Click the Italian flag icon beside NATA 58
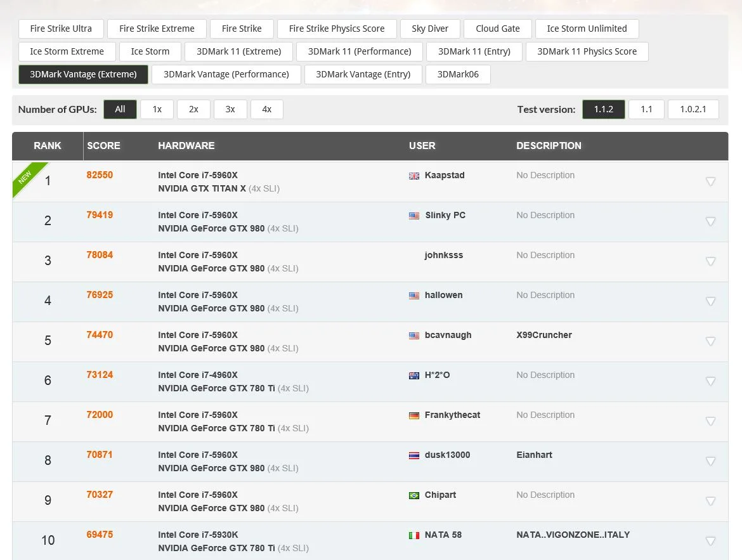 pos(414,535)
